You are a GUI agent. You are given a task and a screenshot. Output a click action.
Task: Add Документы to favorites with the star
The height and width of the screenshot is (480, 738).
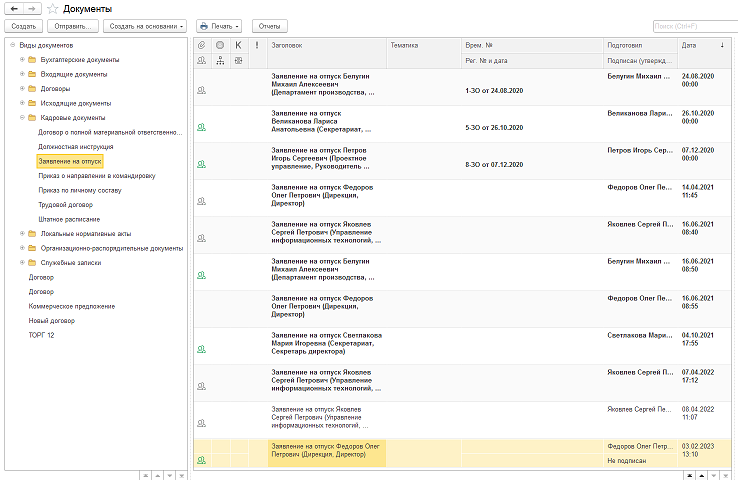click(x=53, y=9)
